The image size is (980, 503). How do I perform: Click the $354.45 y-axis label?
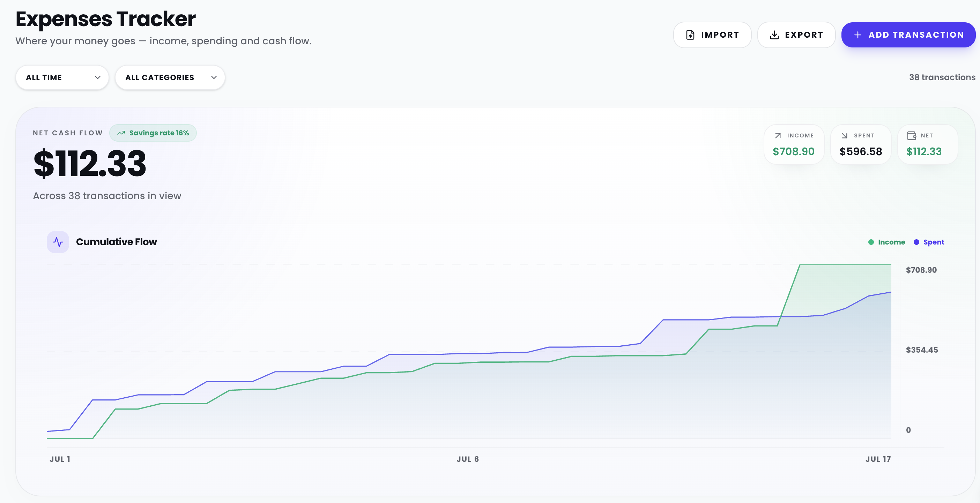[922, 350]
